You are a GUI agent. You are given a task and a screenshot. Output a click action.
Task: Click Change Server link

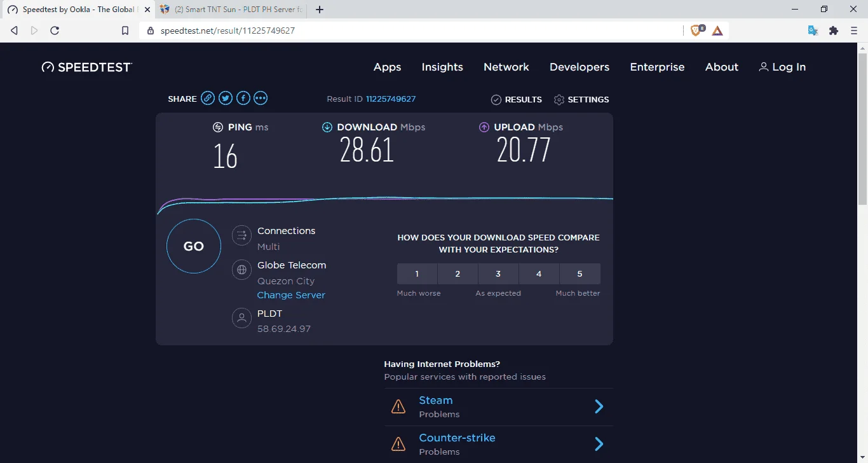tap(291, 295)
